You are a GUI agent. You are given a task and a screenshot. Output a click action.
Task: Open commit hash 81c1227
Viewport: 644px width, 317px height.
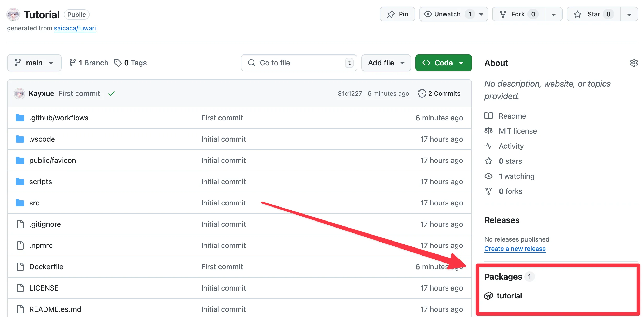(x=350, y=93)
